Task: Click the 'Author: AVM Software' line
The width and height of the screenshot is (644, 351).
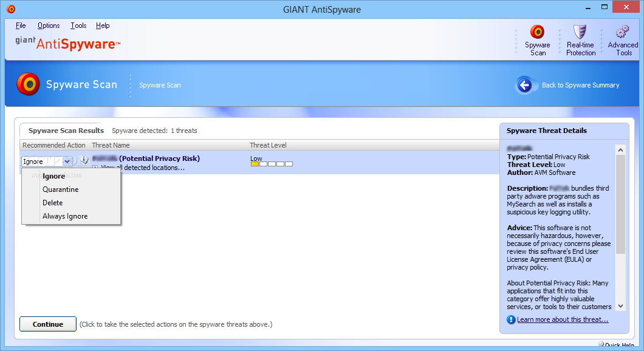Action: point(541,172)
